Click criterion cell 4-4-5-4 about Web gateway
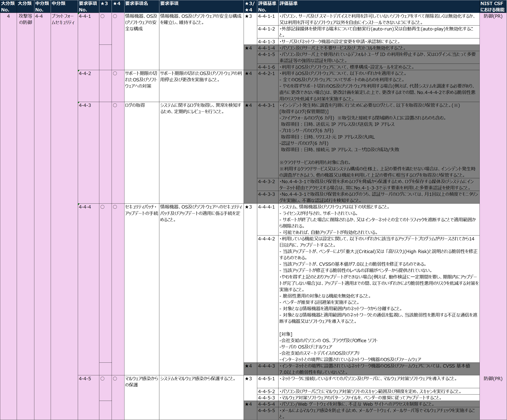This screenshot has height=420, width=507. pos(379,404)
